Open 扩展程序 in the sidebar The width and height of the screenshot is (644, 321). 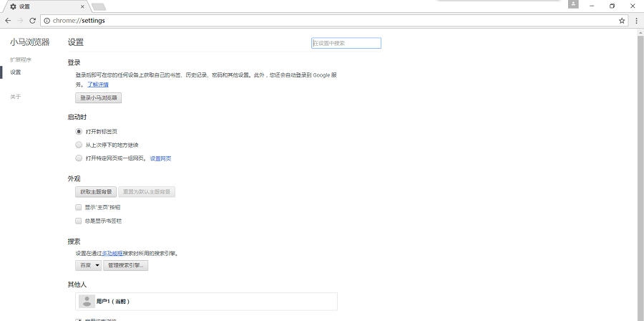tap(21, 59)
